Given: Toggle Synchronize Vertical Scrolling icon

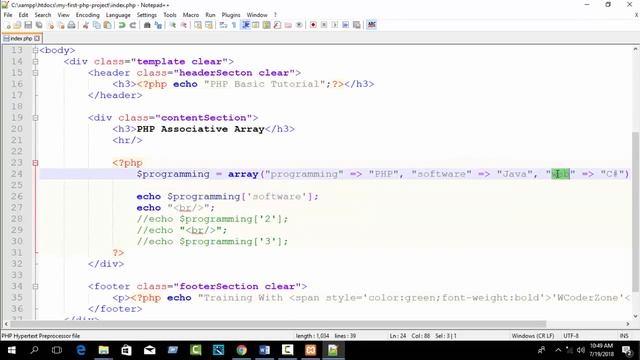Looking at the screenshot, I should 198,25.
